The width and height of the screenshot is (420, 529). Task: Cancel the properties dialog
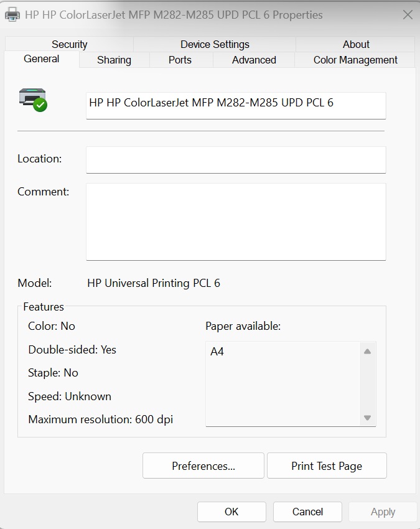(x=307, y=512)
